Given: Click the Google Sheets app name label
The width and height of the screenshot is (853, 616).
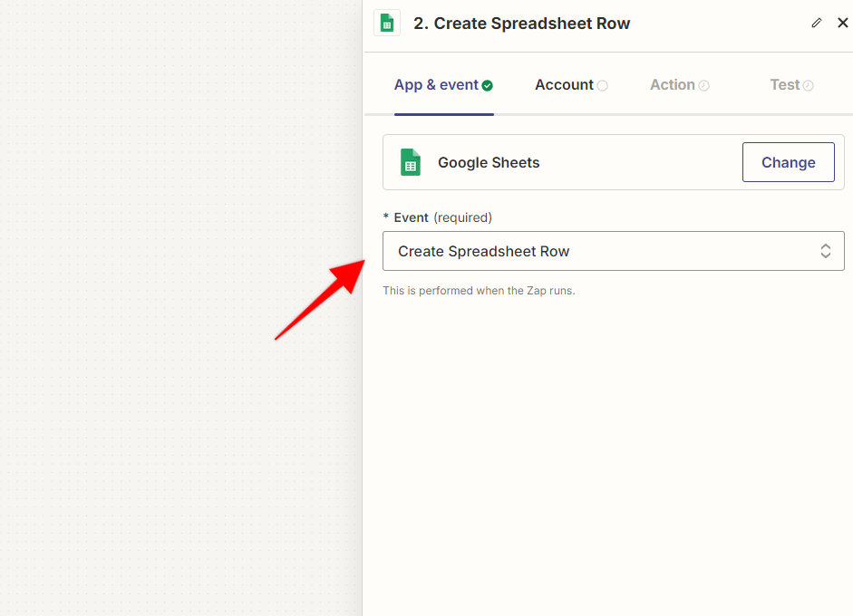Looking at the screenshot, I should pos(489,162).
